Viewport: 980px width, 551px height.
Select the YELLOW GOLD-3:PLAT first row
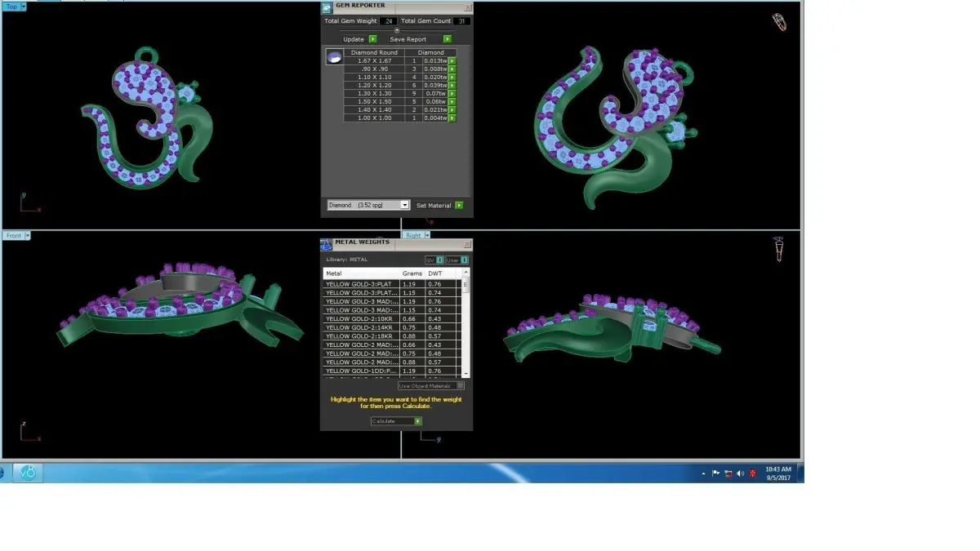click(x=392, y=284)
